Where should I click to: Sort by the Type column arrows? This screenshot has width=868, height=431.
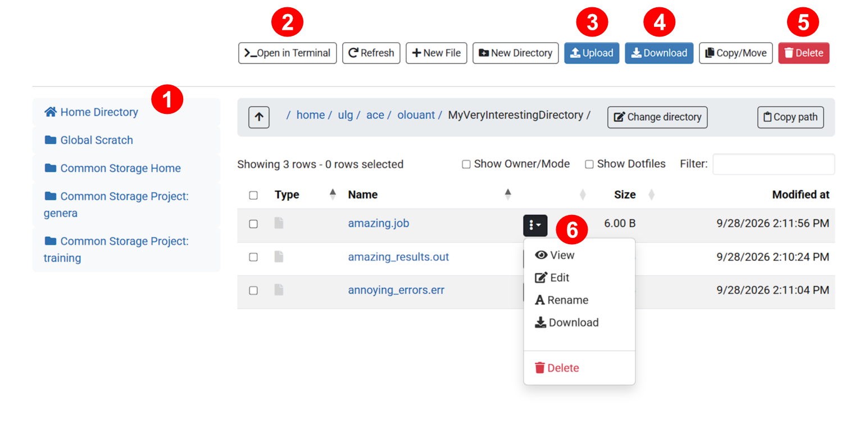click(x=333, y=195)
